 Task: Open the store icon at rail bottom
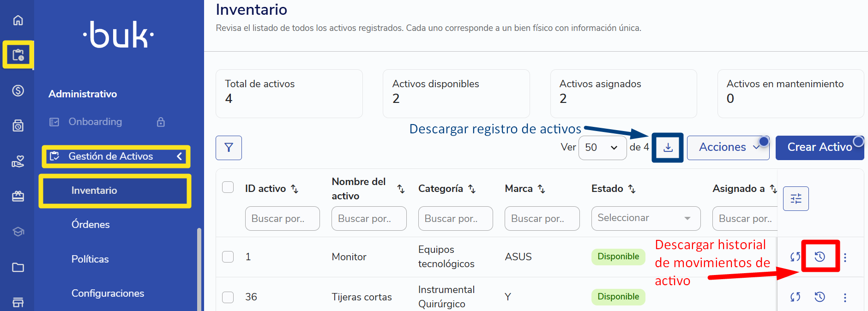point(18,302)
